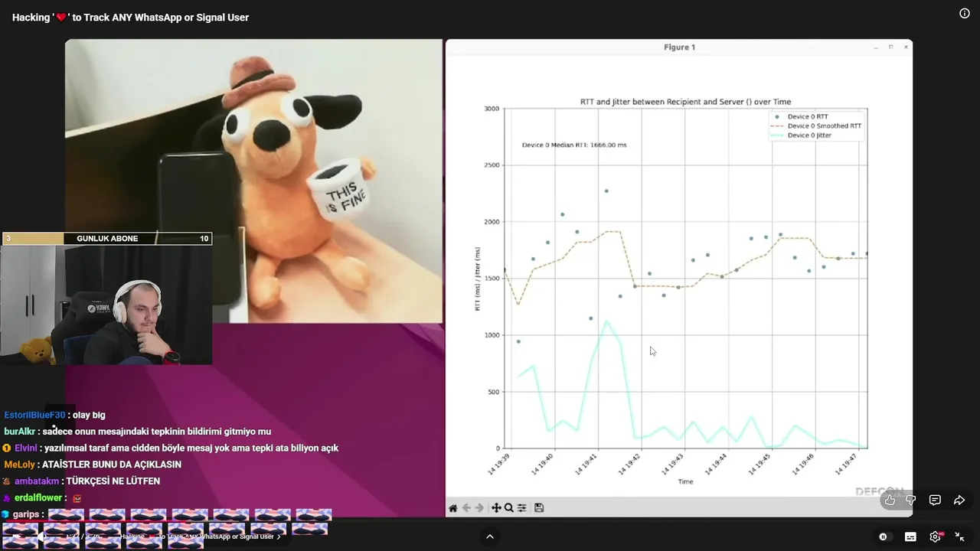This screenshot has width=980, height=551.
Task: Expand the upward chevron for more videos
Action: click(x=490, y=536)
